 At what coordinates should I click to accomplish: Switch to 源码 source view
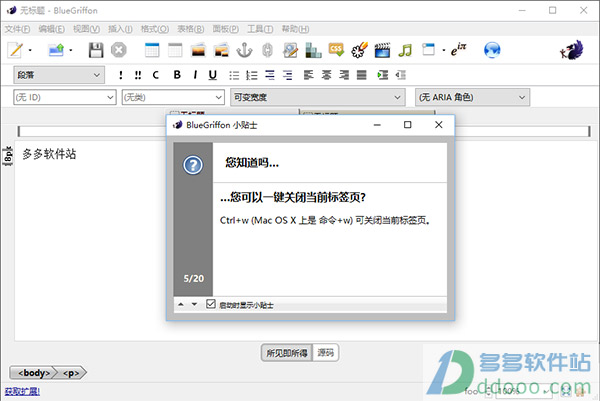coord(326,353)
